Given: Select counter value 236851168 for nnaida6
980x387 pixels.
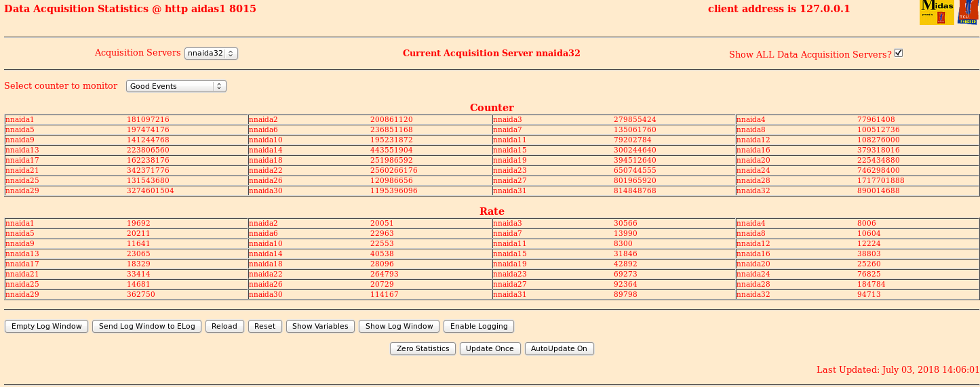Looking at the screenshot, I should [x=391, y=129].
